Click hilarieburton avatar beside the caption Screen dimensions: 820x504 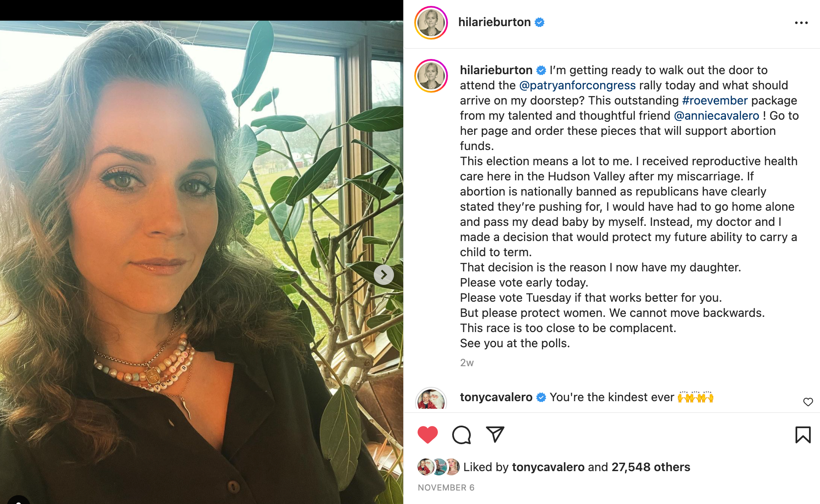[431, 76]
